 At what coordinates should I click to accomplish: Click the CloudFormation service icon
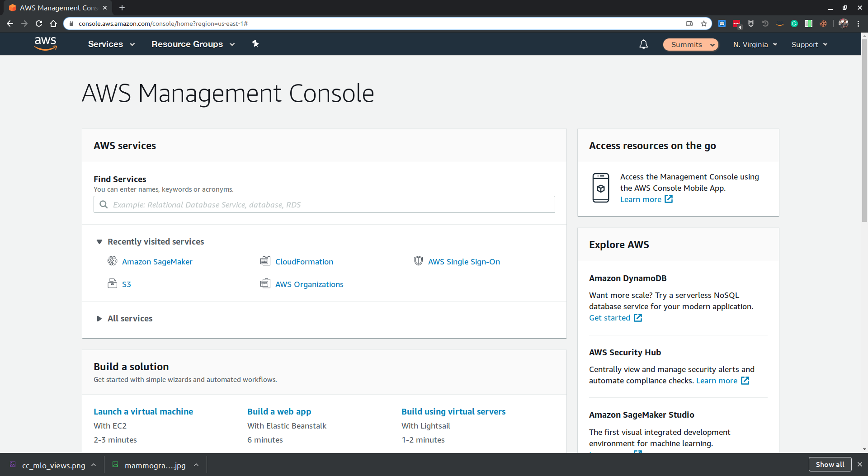265,261
